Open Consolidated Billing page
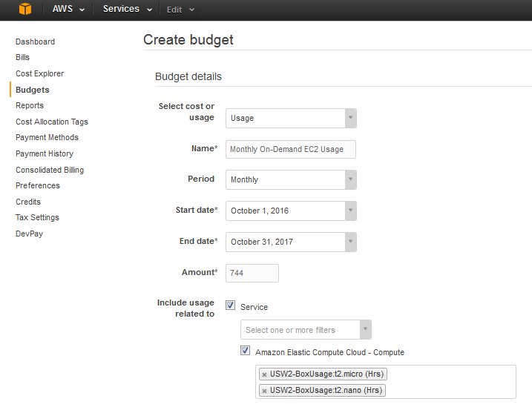 50,170
